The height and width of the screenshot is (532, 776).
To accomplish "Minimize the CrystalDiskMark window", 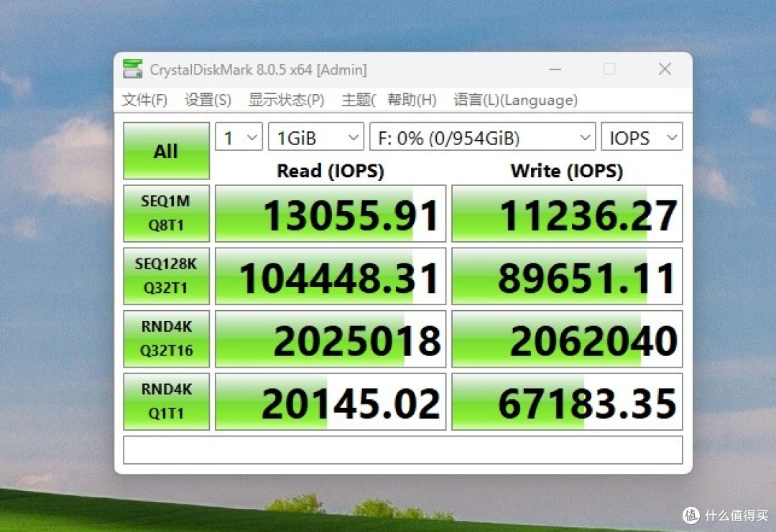I will click(555, 69).
